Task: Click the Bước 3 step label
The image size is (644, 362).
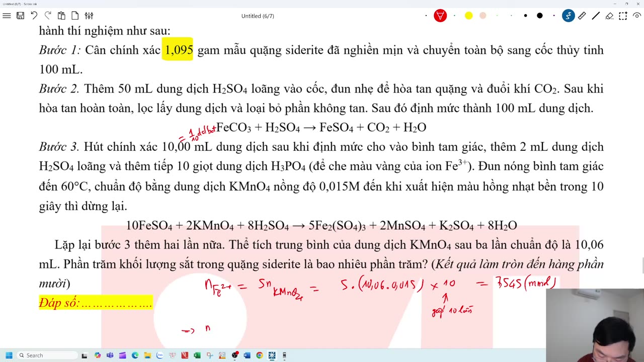Action: point(59,147)
